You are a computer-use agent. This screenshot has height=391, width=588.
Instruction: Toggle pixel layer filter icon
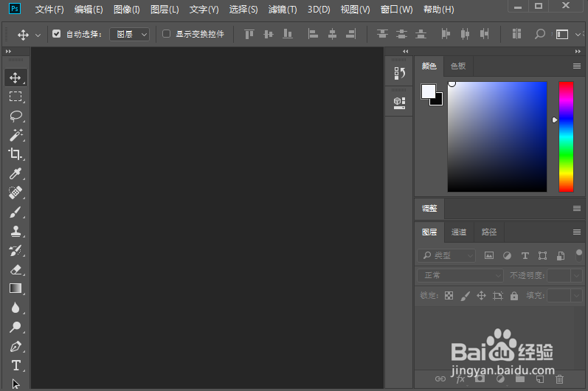(489, 256)
